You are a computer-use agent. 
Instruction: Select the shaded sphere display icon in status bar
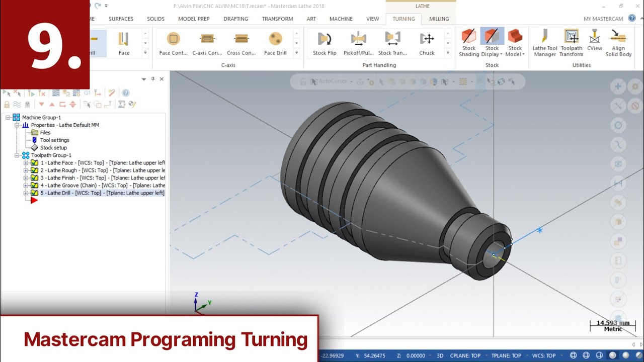[x=613, y=355]
